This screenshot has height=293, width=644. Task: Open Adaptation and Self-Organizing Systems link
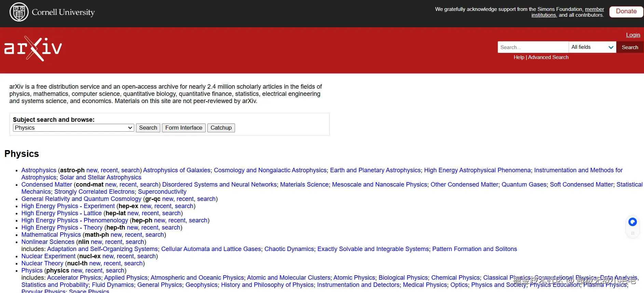click(x=102, y=249)
